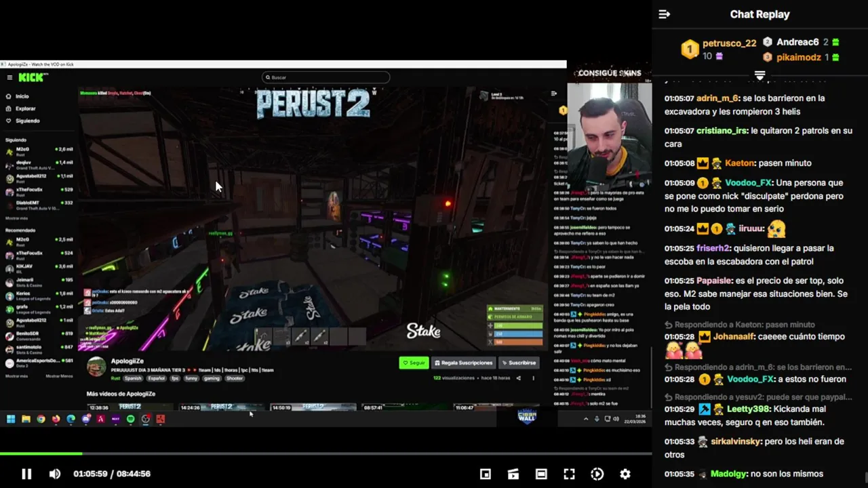Pause the VOD playback
Image resolution: width=868 pixels, height=488 pixels.
tap(26, 474)
